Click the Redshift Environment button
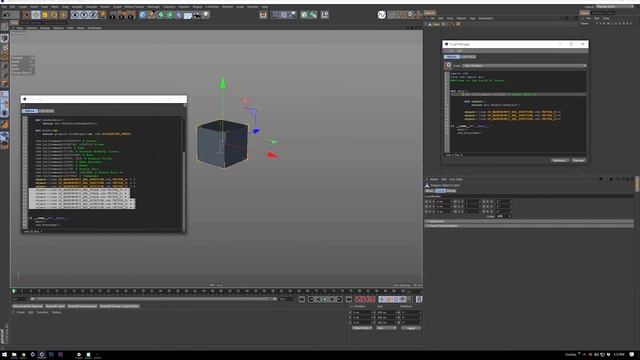Image resolution: width=640 pixels, height=360 pixels. coord(82,306)
